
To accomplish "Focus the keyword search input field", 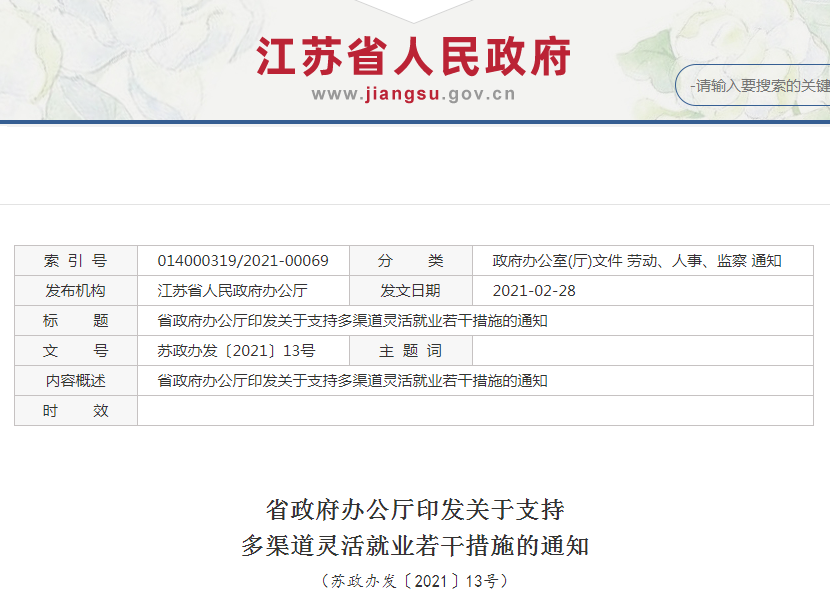I will (x=753, y=85).
